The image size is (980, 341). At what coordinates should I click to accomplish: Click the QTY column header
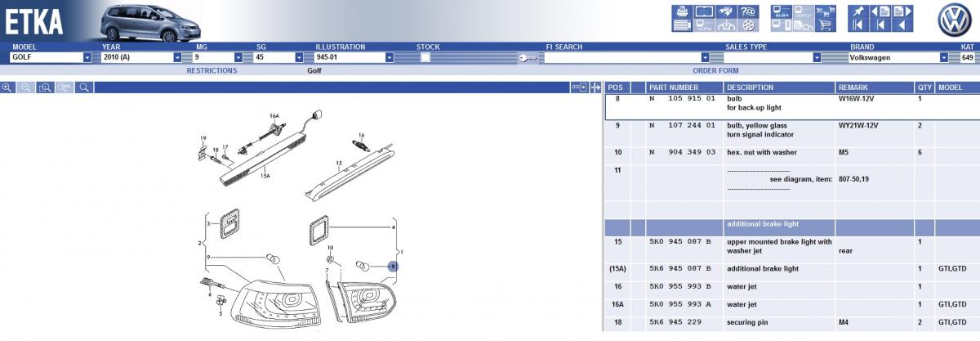[x=924, y=87]
